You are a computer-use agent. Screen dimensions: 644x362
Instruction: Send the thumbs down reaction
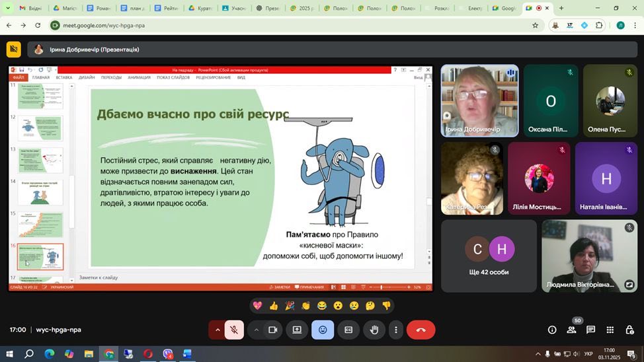tap(386, 305)
